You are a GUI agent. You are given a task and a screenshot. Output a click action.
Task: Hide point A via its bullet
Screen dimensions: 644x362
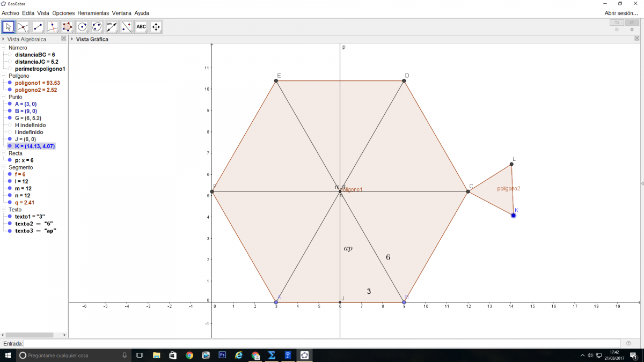[10, 104]
